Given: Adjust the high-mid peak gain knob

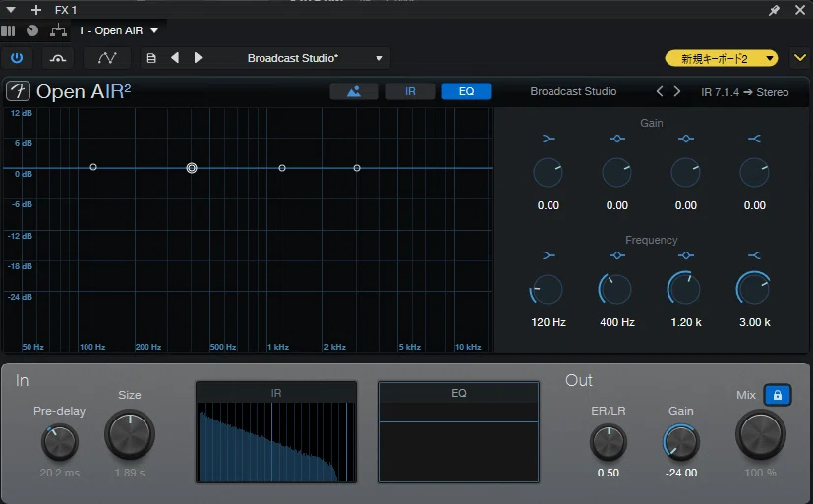Looking at the screenshot, I should (686, 173).
